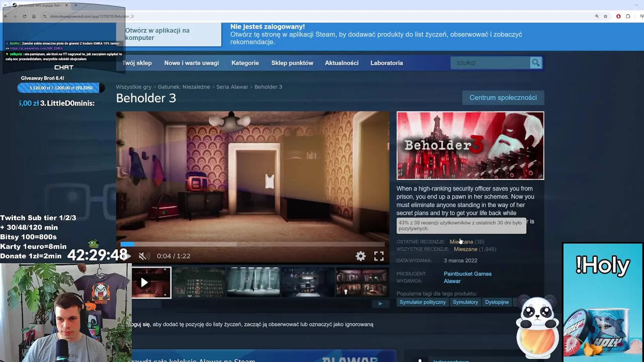The width and height of the screenshot is (644, 362).
Task: Click the 'Dystopijne' tag
Action: click(497, 302)
